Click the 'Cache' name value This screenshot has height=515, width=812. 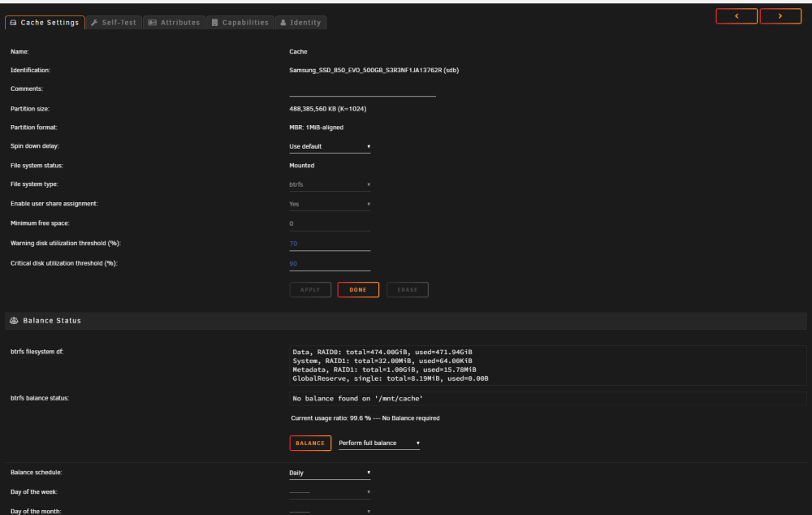(x=298, y=52)
